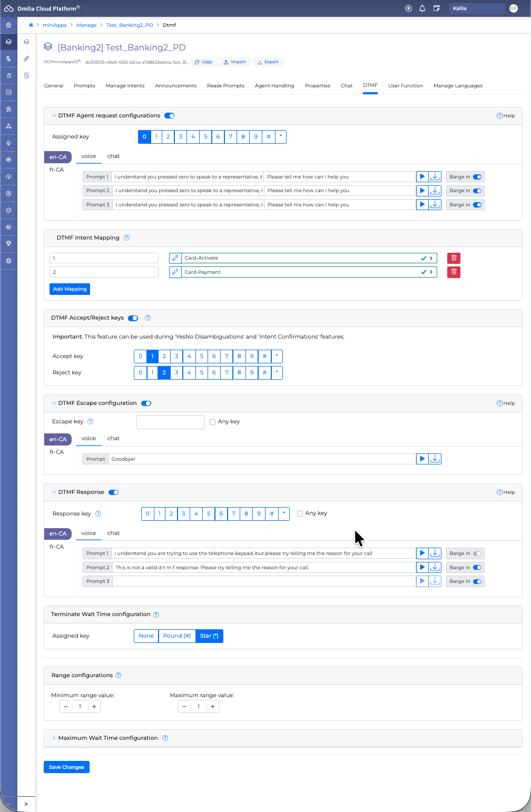Viewport: 531px width, 812px height.
Task: Play DTMF Response Prompt 1 audio
Action: (x=422, y=553)
